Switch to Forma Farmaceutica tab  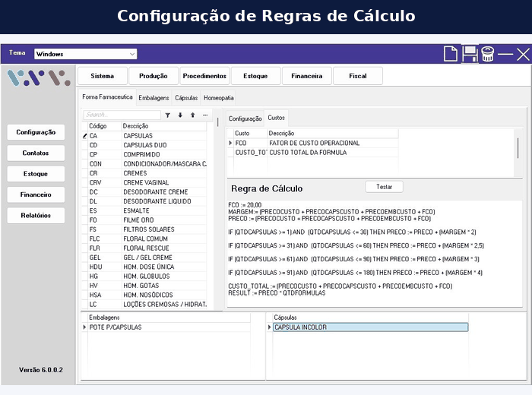(107, 97)
